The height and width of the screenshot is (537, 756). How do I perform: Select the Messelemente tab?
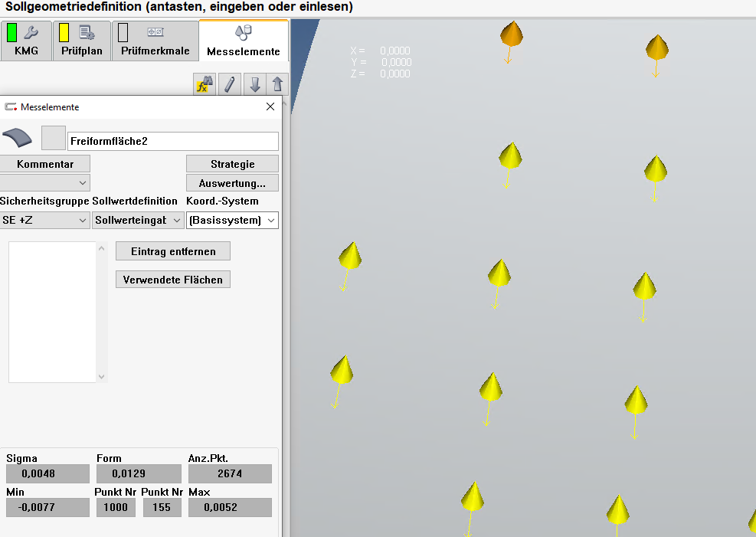(244, 41)
